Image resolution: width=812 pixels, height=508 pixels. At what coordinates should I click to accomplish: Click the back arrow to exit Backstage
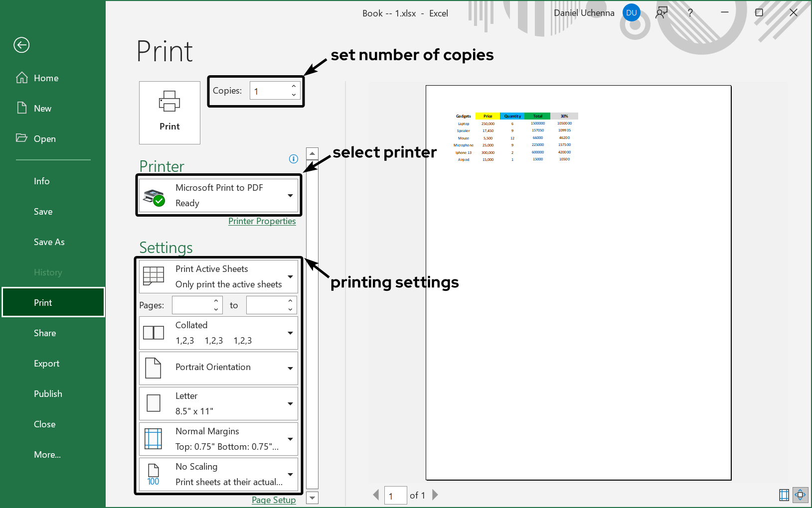pyautogui.click(x=21, y=45)
